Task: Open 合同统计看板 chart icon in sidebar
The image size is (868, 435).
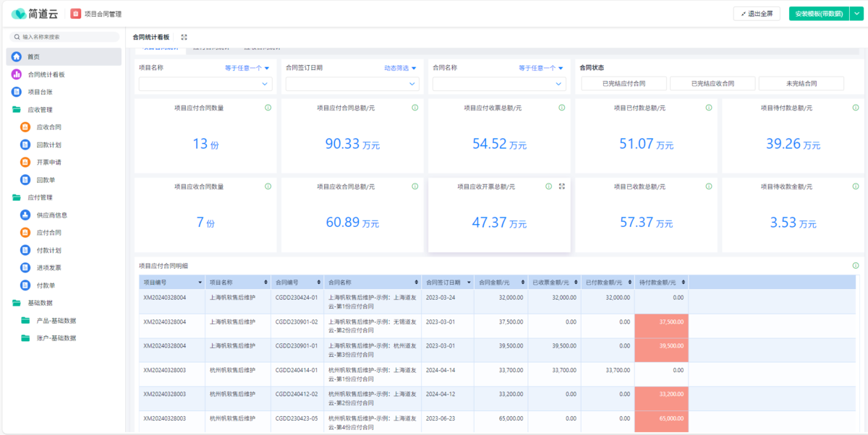Action: tap(16, 74)
